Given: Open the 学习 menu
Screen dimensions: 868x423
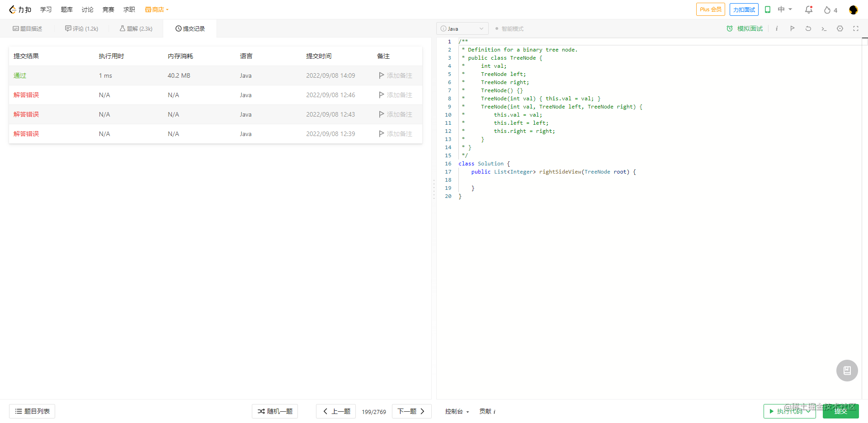Looking at the screenshot, I should [x=46, y=9].
